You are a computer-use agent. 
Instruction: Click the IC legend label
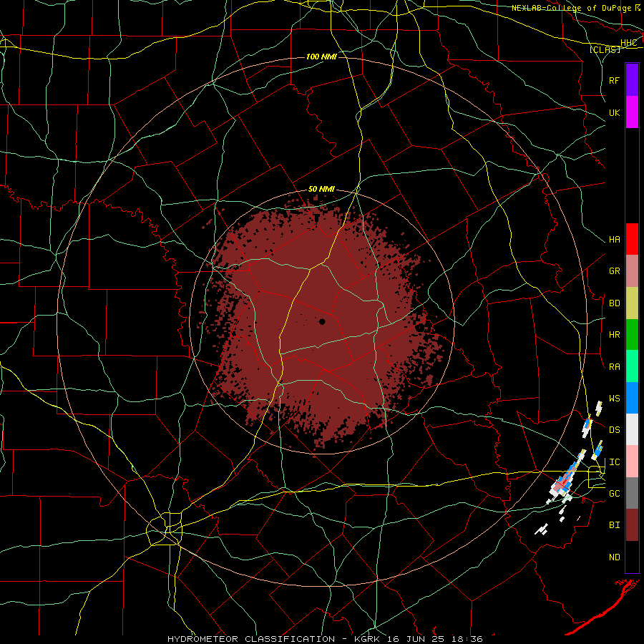614,462
